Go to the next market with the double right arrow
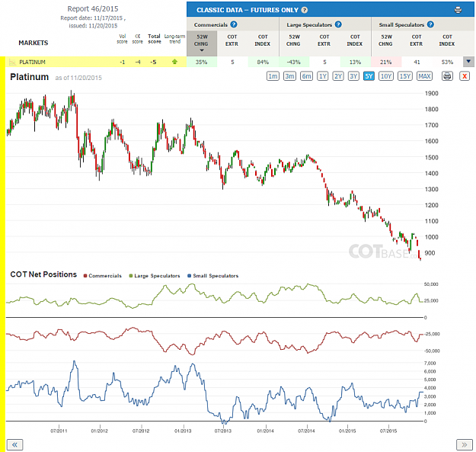Image resolution: width=476 pixels, height=452 pixels. [x=465, y=444]
